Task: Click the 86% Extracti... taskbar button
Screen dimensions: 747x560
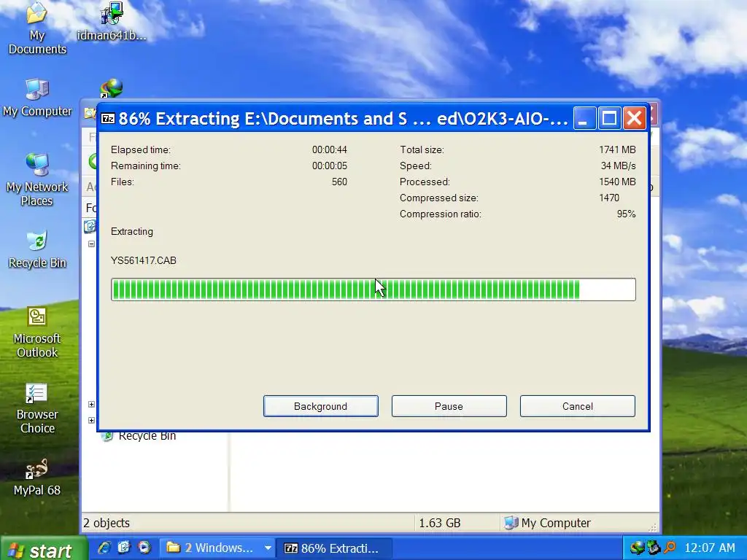Action: [336, 548]
